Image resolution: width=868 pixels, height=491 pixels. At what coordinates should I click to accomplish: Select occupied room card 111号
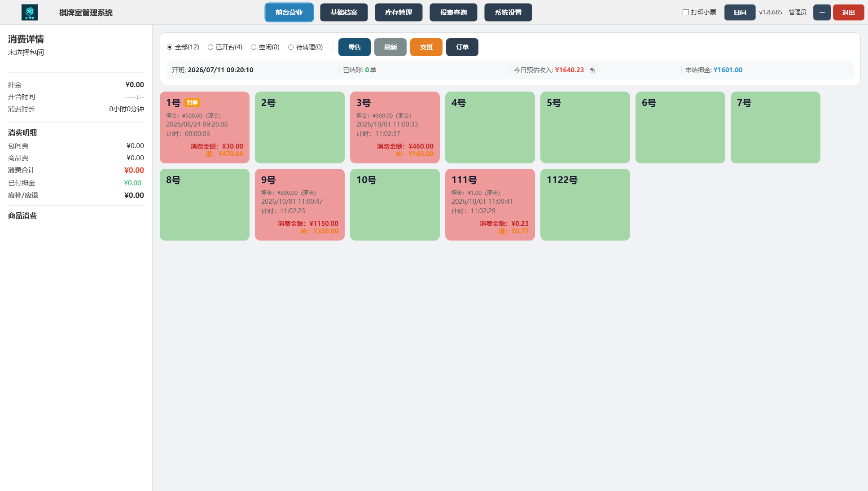coord(490,205)
